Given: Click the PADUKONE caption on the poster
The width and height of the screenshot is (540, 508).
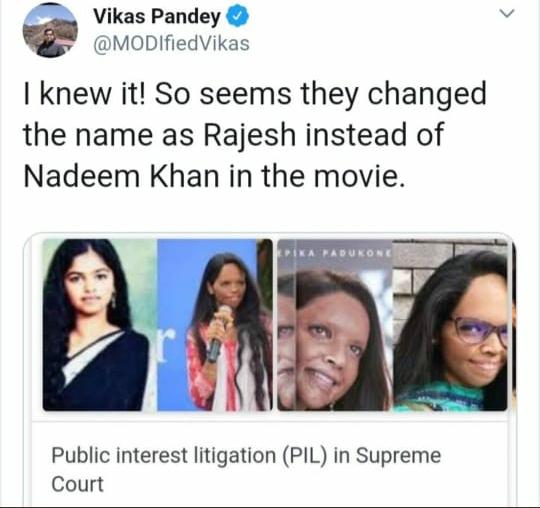Looking at the screenshot, I should click(x=356, y=254).
